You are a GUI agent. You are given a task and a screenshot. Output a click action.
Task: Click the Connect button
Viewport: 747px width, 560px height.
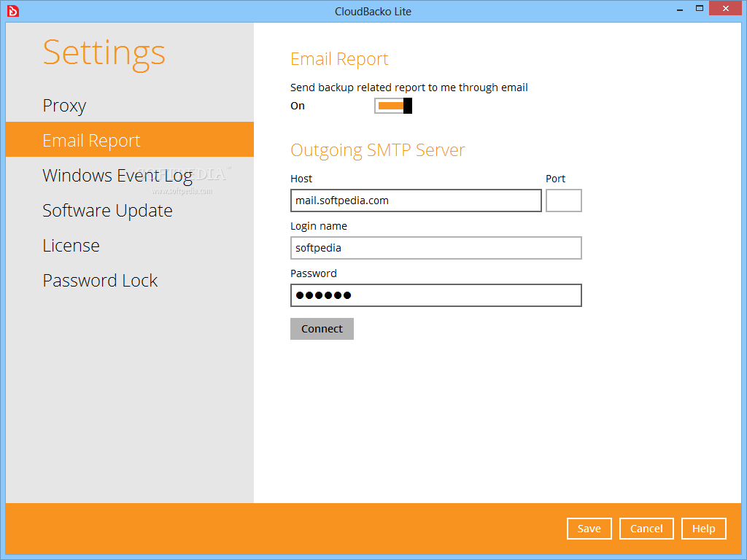pos(322,329)
